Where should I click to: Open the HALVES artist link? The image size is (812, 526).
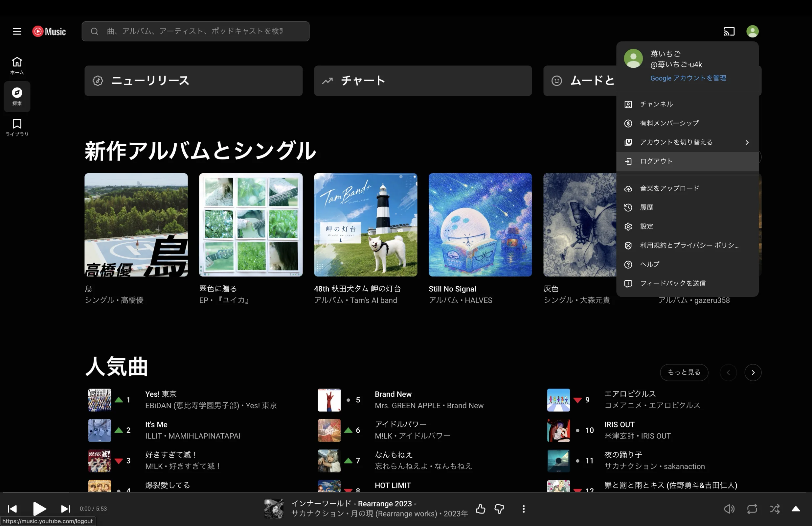coord(478,300)
